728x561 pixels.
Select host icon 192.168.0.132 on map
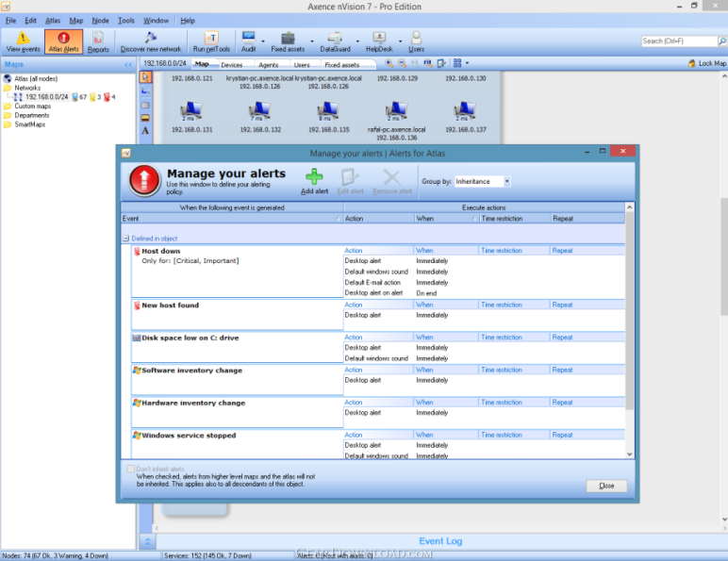pos(259,111)
